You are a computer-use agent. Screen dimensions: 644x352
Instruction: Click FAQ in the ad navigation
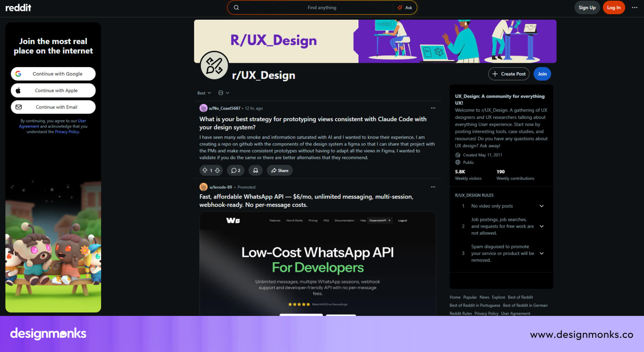click(326, 220)
